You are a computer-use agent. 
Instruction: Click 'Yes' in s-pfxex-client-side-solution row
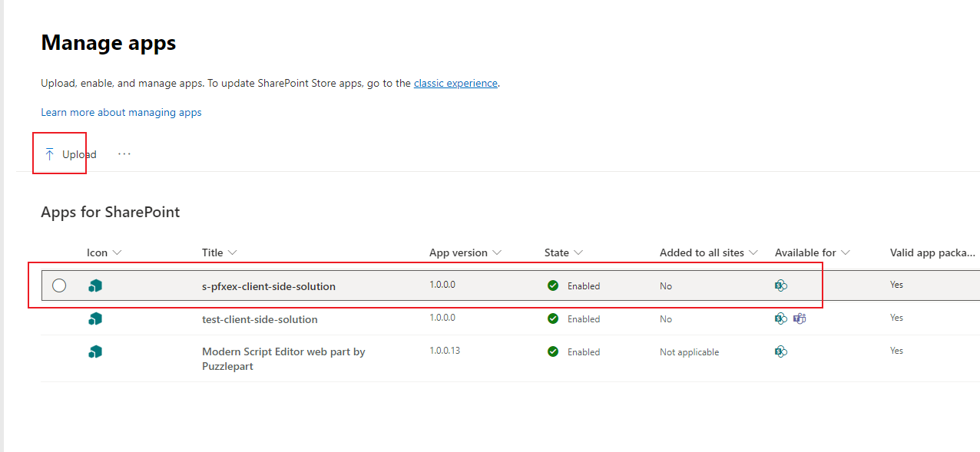click(896, 285)
